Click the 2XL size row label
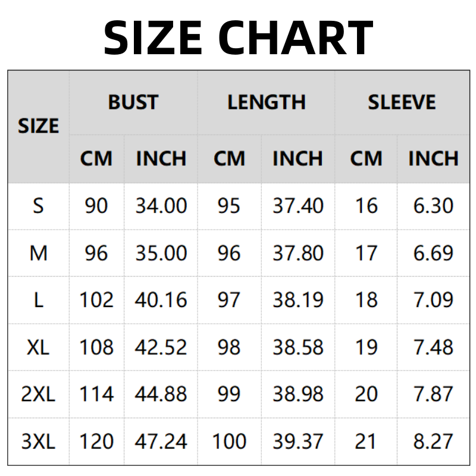 (39, 394)
